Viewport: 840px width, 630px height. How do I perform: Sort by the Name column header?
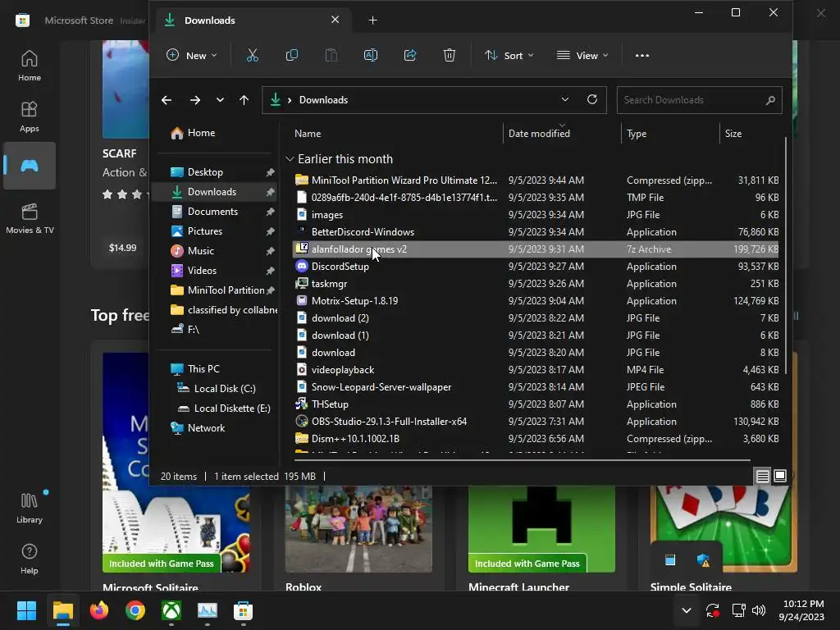click(x=308, y=134)
